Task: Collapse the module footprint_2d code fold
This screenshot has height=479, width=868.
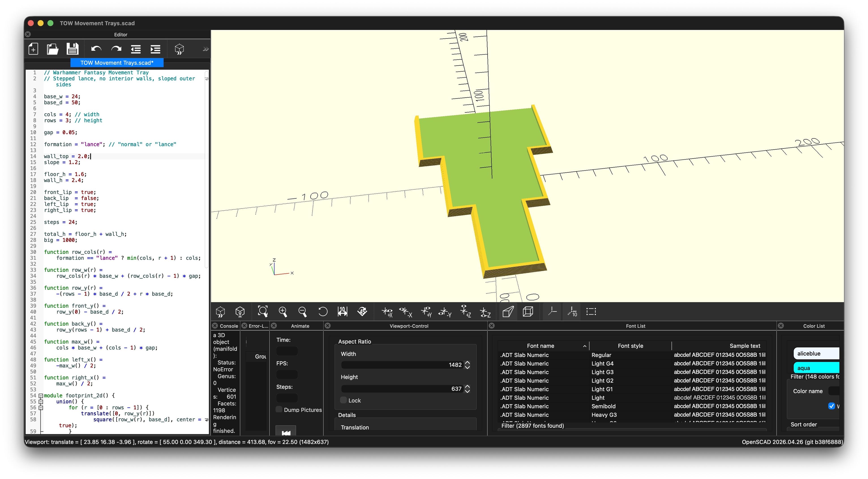Action: tap(41, 396)
